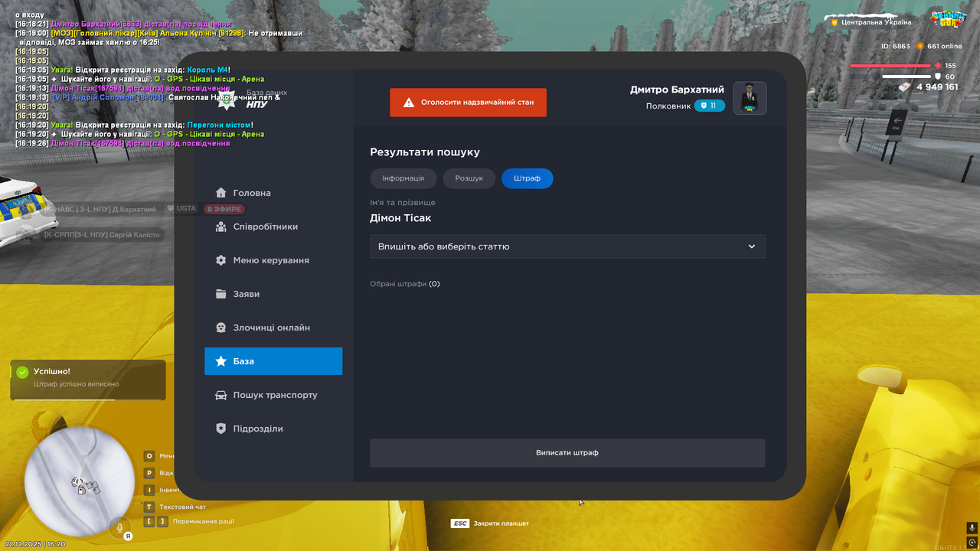Click the ESC Закрити планшет hint
Image resolution: width=980 pixels, height=551 pixels.
(x=490, y=523)
